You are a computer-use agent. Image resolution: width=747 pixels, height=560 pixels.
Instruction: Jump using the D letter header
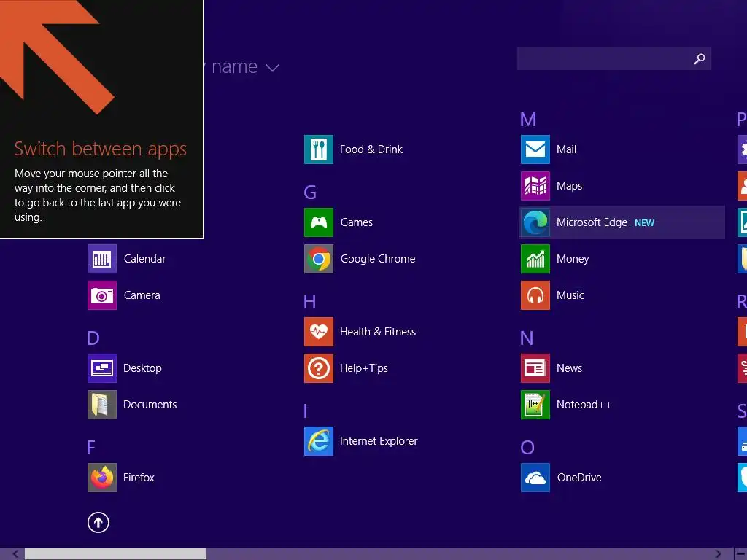pos(93,338)
